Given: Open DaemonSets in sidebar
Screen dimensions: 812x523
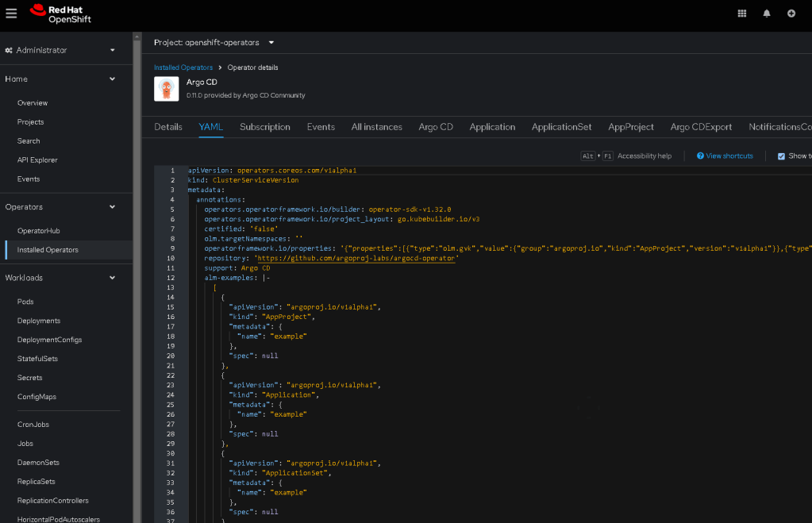Looking at the screenshot, I should tap(38, 463).
